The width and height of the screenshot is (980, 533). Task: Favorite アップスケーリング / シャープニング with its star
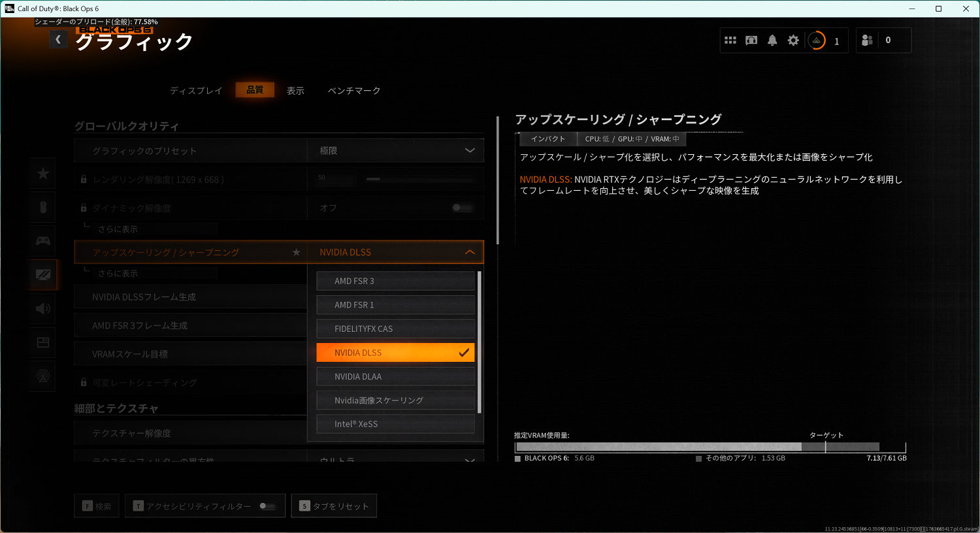[x=297, y=252]
